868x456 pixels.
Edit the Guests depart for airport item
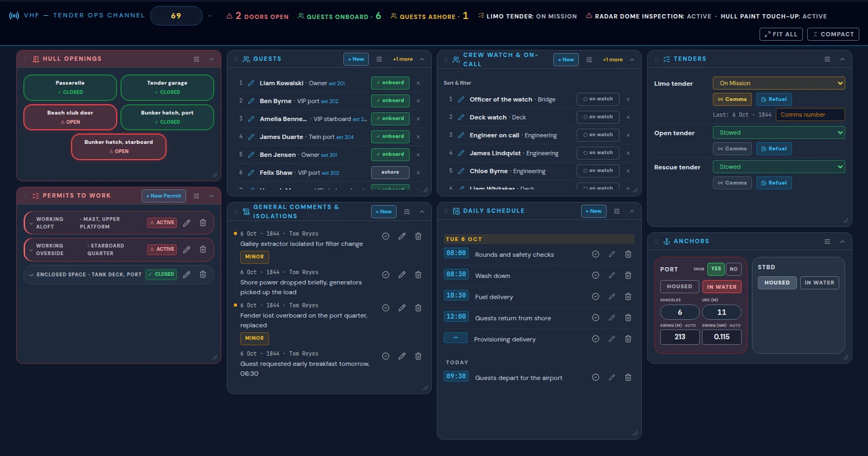(612, 377)
